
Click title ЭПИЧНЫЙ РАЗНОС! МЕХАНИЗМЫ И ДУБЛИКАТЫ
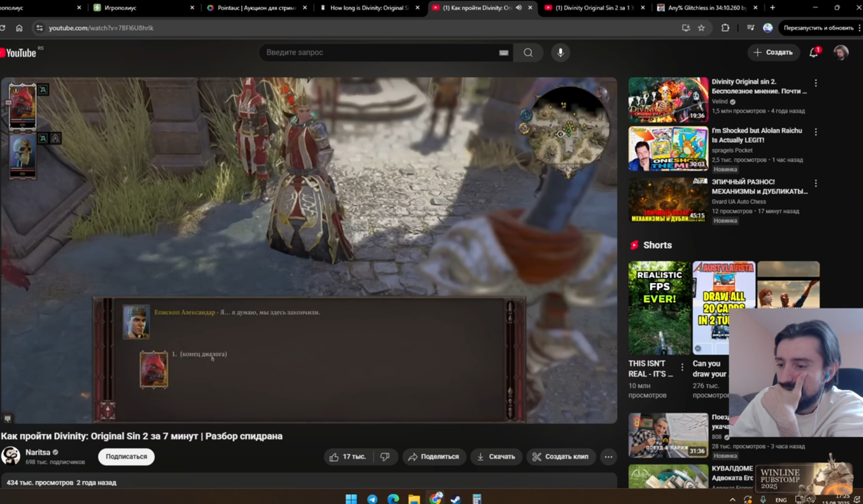coord(759,186)
